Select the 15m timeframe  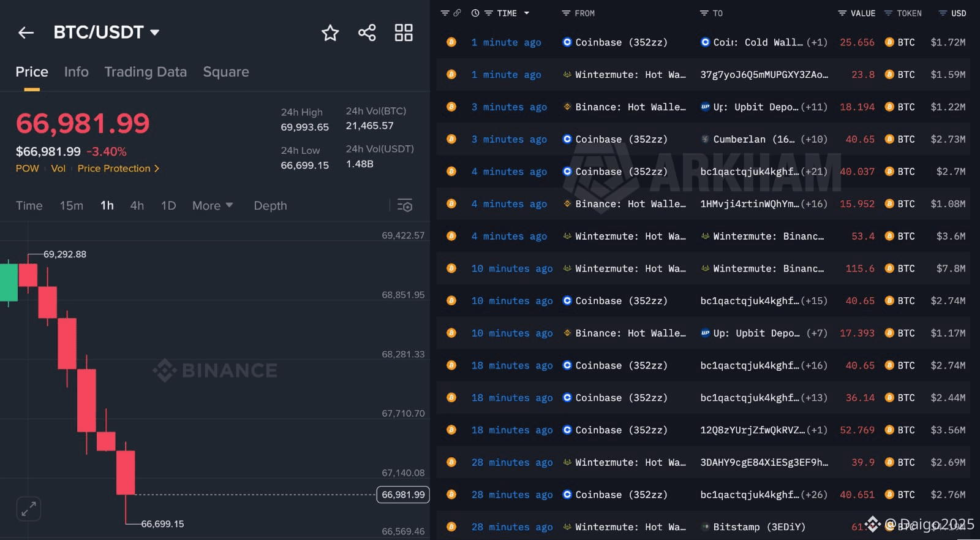[x=72, y=205]
